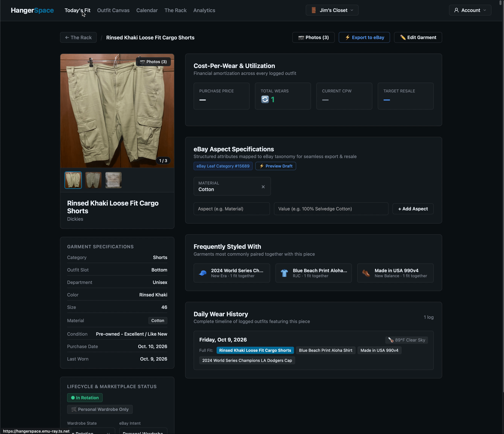The image size is (504, 434).
Task: Click the HangerSpace logo
Action: pyautogui.click(x=32, y=10)
